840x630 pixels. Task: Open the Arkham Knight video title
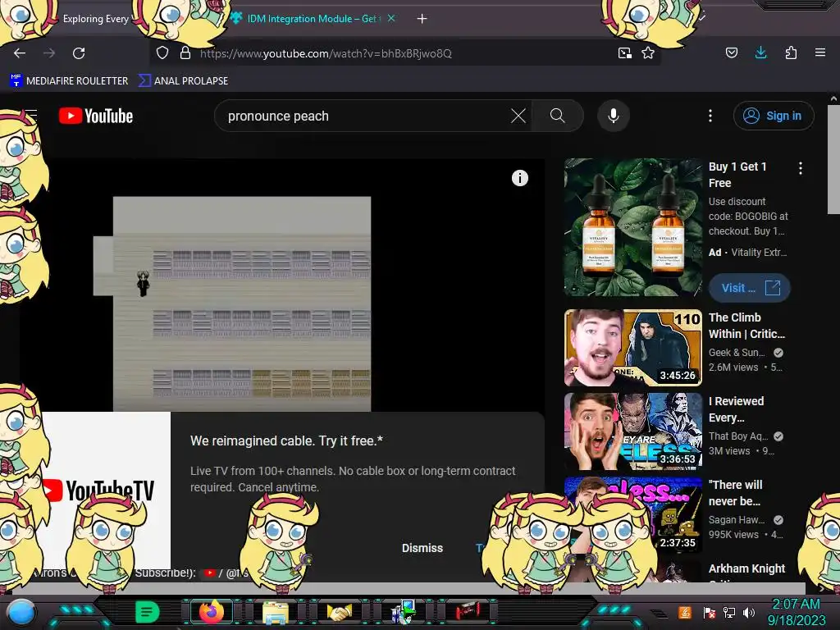(746, 568)
